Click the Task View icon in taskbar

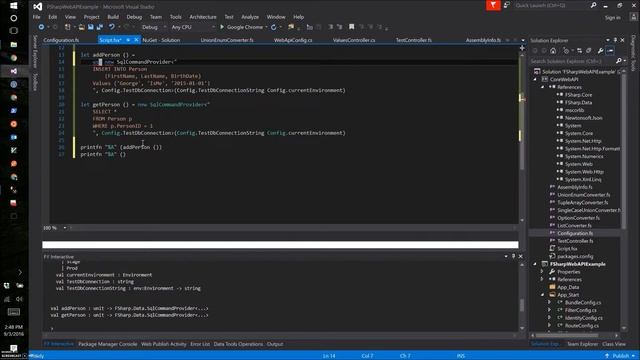tap(13, 31)
